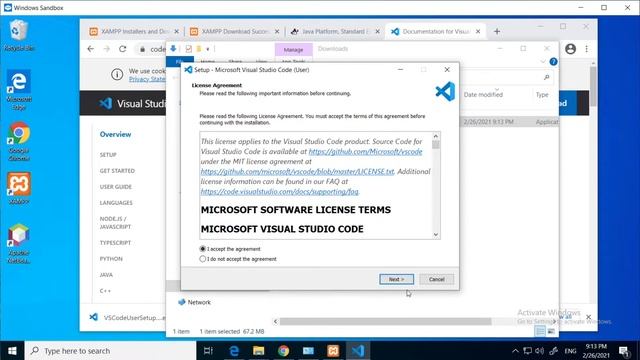Click the Visual Studio Code site logo

tap(132, 104)
